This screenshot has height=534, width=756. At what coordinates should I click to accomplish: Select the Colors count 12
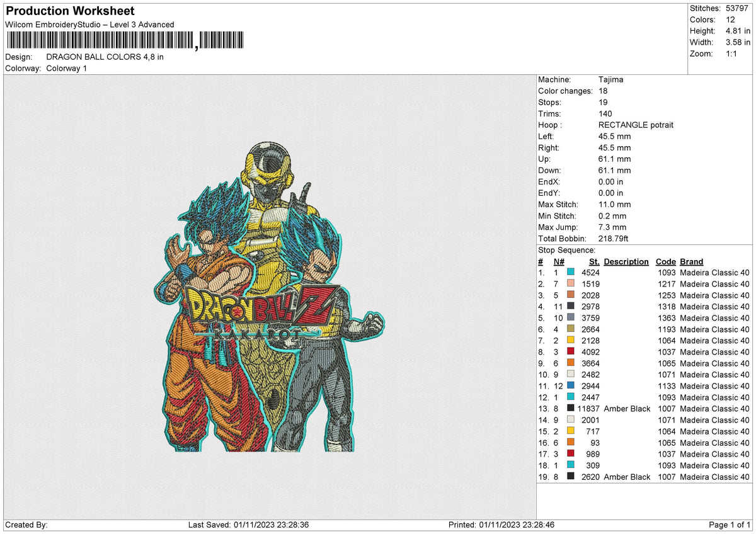point(730,20)
